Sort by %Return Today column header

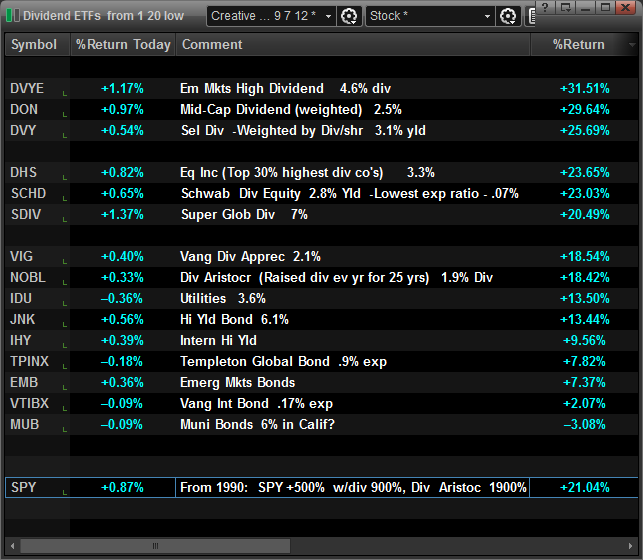(123, 44)
